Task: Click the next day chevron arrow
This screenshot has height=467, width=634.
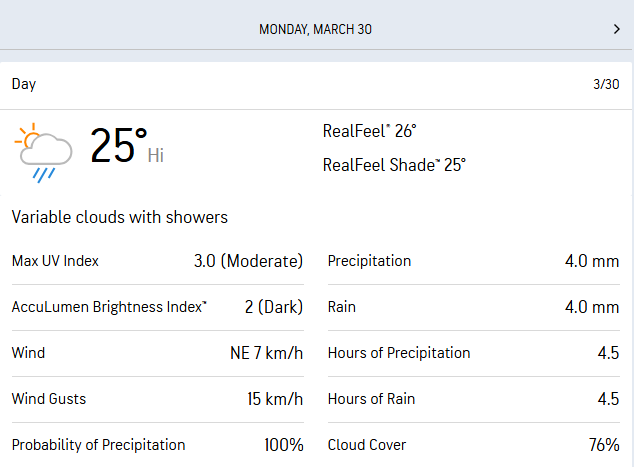Action: (x=616, y=29)
